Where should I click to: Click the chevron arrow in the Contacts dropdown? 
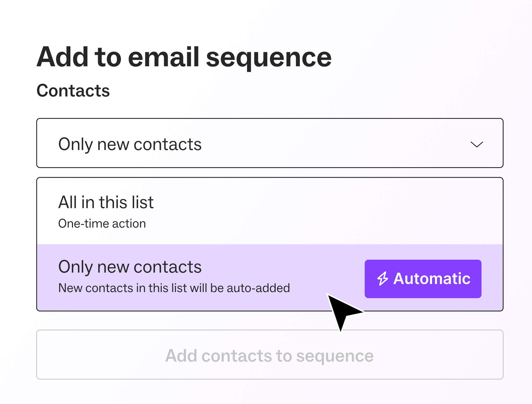click(476, 144)
